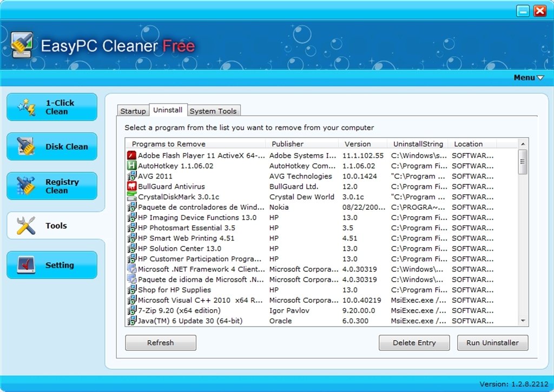The image size is (554, 392).
Task: Click the 11.1.102.55 version cell
Action: point(363,155)
